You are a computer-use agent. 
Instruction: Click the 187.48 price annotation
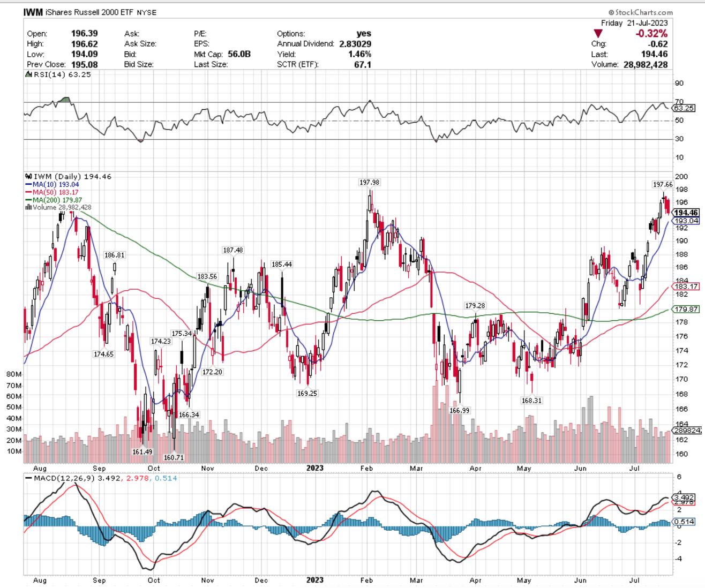(x=233, y=250)
